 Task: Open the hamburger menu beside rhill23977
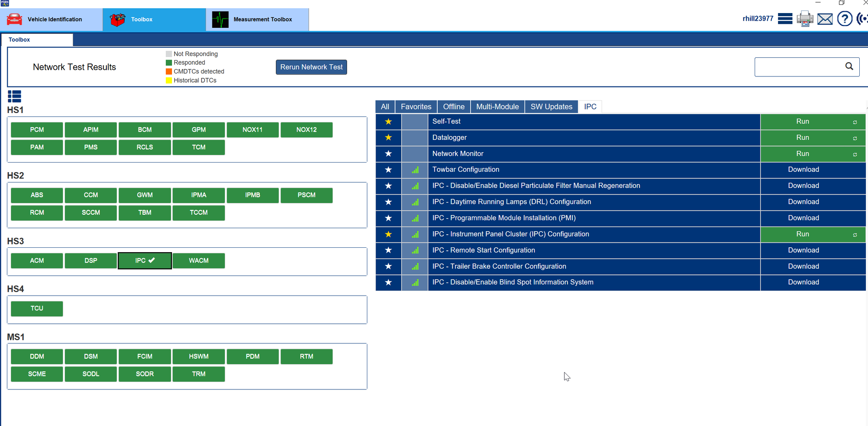(x=785, y=19)
